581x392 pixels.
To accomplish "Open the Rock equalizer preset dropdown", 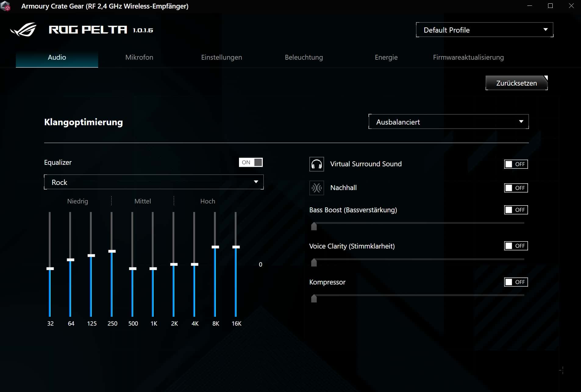I will click(x=154, y=182).
